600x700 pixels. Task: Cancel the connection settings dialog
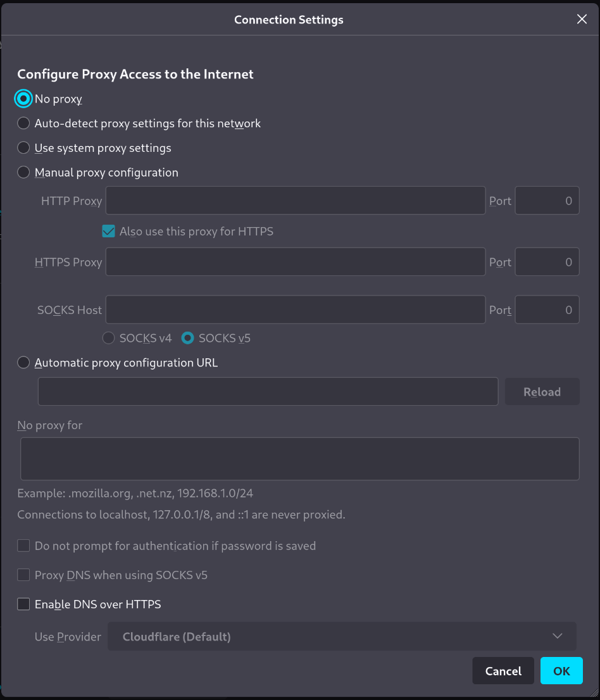point(503,670)
